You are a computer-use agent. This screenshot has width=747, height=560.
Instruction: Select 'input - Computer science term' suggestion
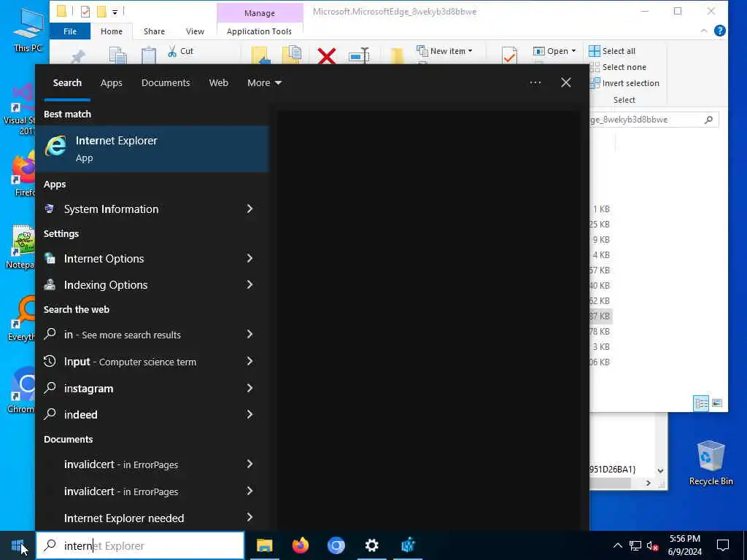[152, 362]
